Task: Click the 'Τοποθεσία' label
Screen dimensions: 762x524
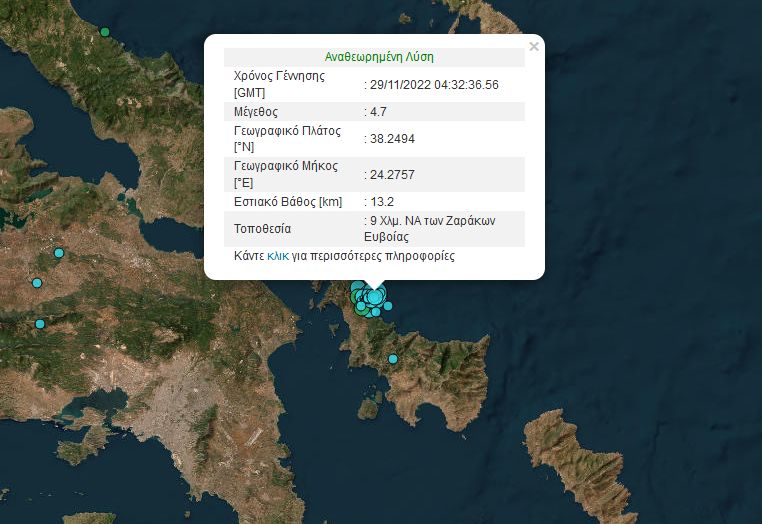Action: pos(262,228)
